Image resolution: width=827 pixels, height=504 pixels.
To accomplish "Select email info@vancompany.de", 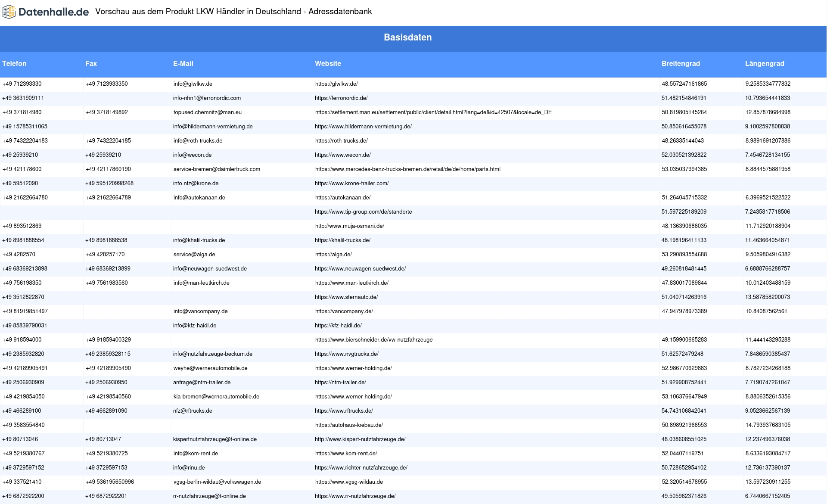I will pos(200,311).
